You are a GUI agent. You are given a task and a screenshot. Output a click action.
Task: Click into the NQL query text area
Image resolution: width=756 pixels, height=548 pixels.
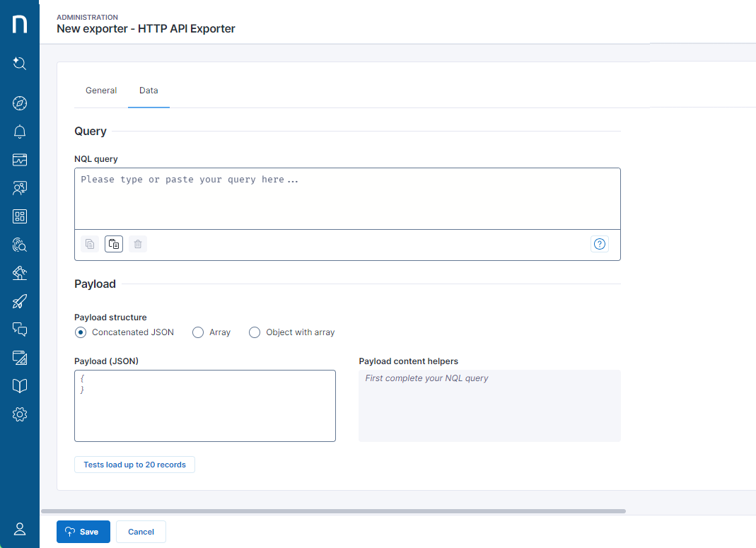pos(347,199)
